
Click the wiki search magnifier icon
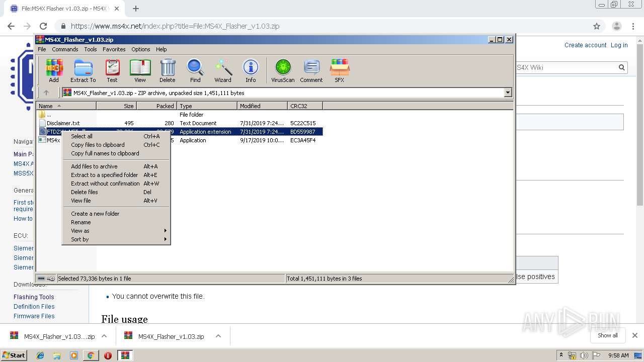pyautogui.click(x=622, y=67)
